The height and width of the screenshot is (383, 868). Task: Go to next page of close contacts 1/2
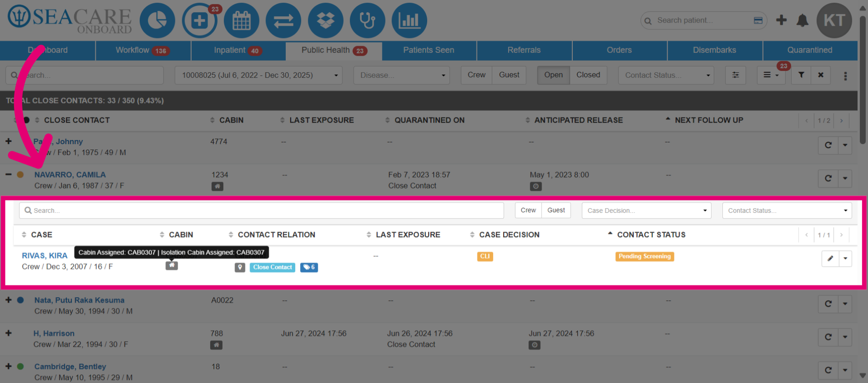pyautogui.click(x=841, y=121)
